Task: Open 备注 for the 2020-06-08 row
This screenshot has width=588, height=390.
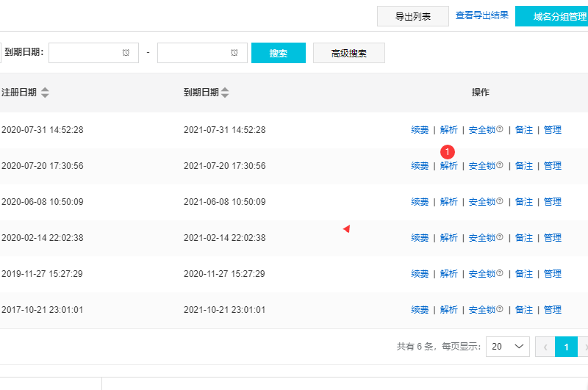Action: (x=524, y=202)
